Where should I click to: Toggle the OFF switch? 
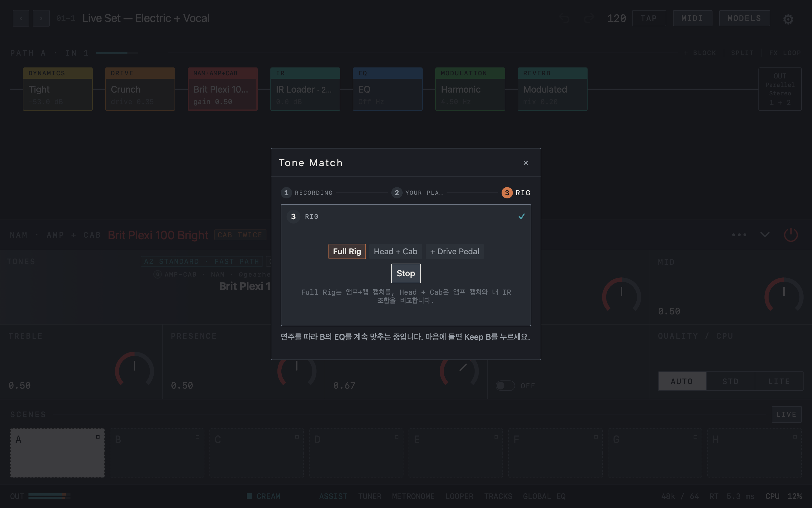[505, 386]
